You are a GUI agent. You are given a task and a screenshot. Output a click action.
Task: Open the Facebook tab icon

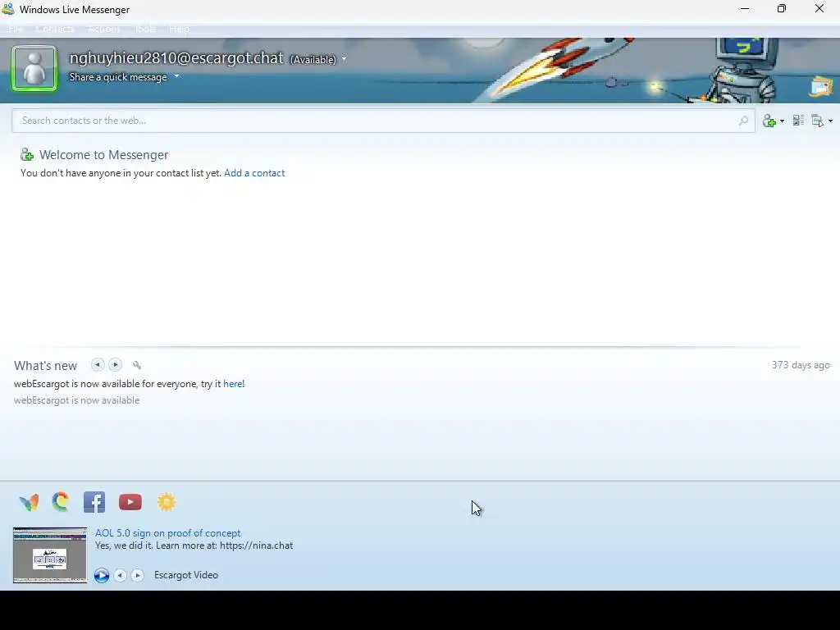(x=94, y=502)
